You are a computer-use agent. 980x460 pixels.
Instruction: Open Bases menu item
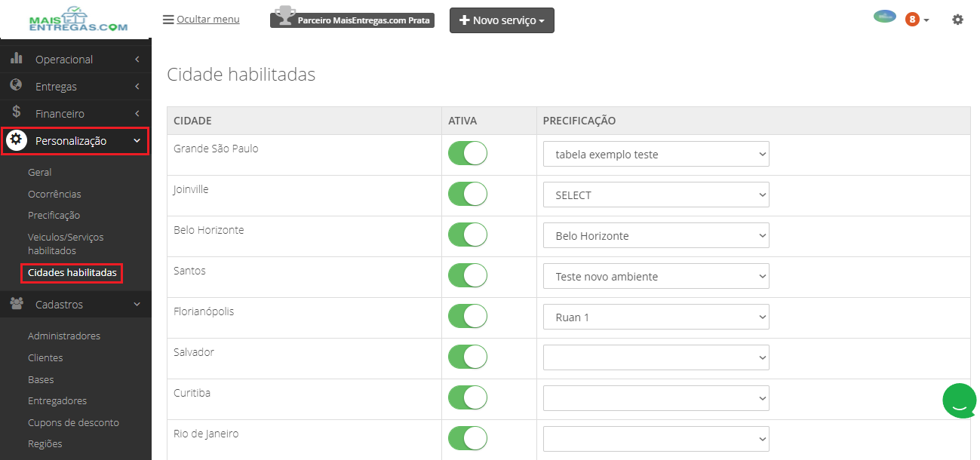41,379
